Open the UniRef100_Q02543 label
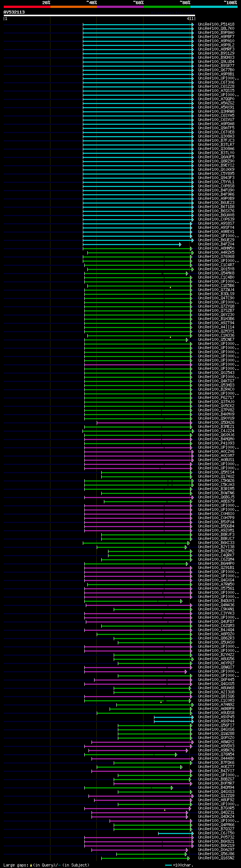The width and height of the screenshot is (241, 868). point(216,373)
